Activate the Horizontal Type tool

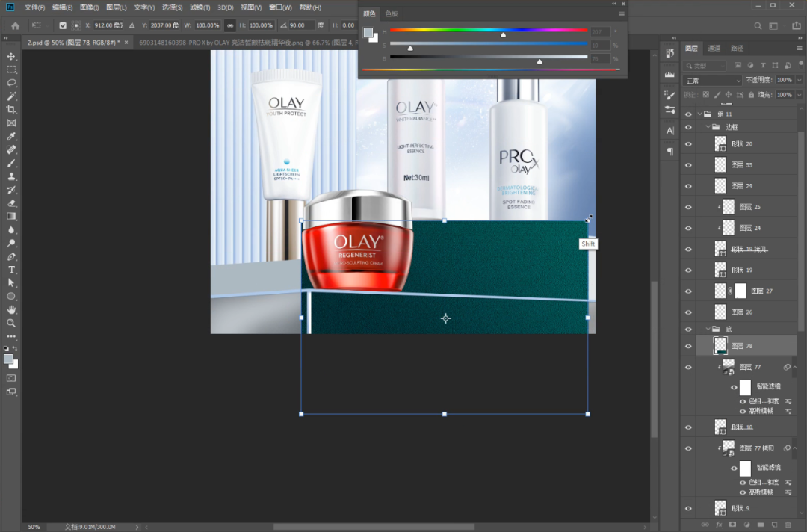11,270
